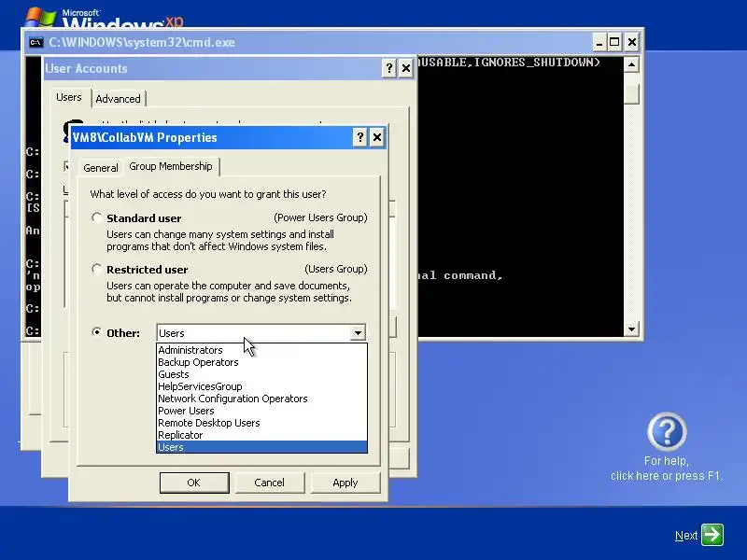Select the Restricted user radio button

pyautogui.click(x=97, y=269)
